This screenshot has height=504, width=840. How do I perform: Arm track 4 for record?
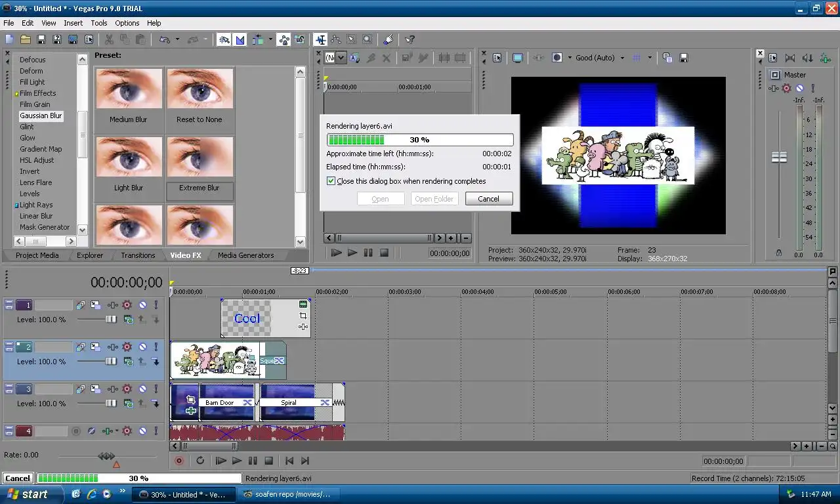76,431
